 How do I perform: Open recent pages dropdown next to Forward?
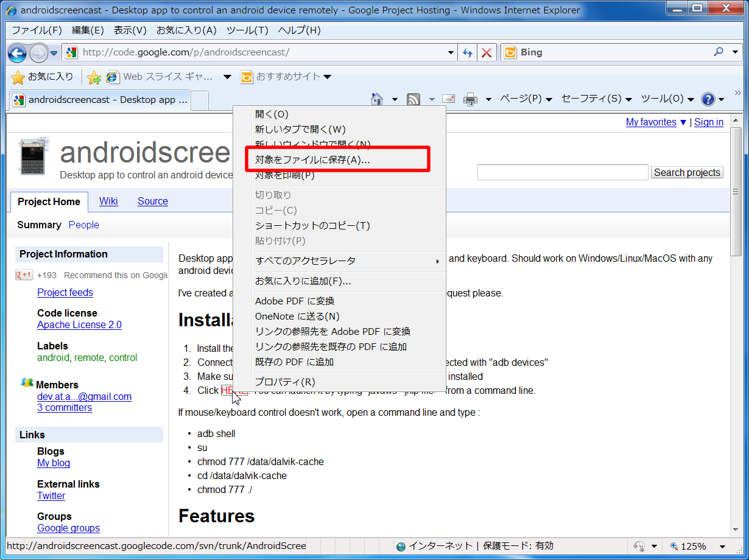point(54,53)
